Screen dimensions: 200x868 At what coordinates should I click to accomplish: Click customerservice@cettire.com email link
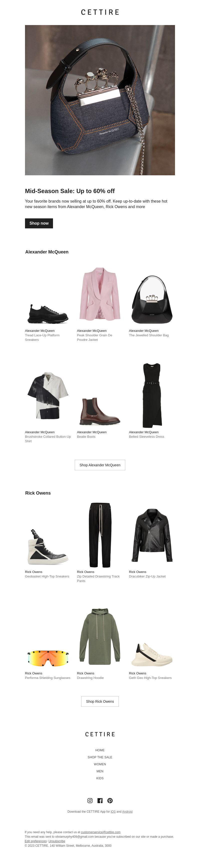coord(100,832)
